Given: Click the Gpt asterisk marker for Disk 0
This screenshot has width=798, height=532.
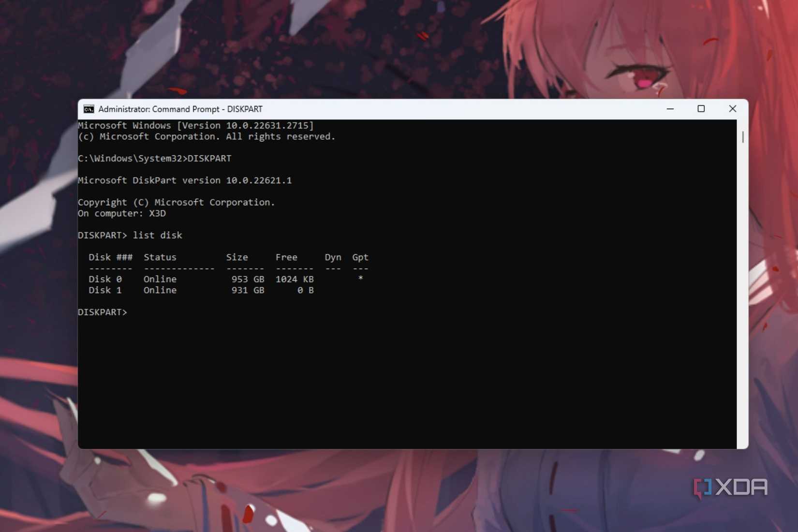Looking at the screenshot, I should pyautogui.click(x=360, y=279).
